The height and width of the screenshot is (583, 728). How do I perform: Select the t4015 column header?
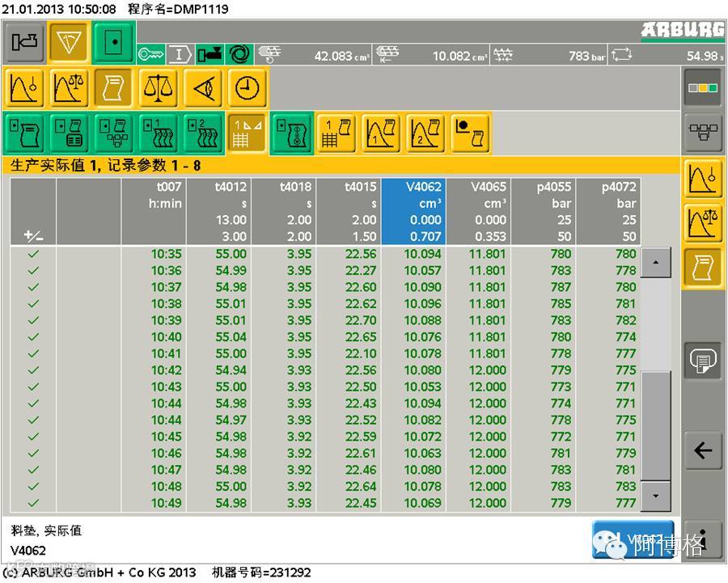[x=349, y=211]
